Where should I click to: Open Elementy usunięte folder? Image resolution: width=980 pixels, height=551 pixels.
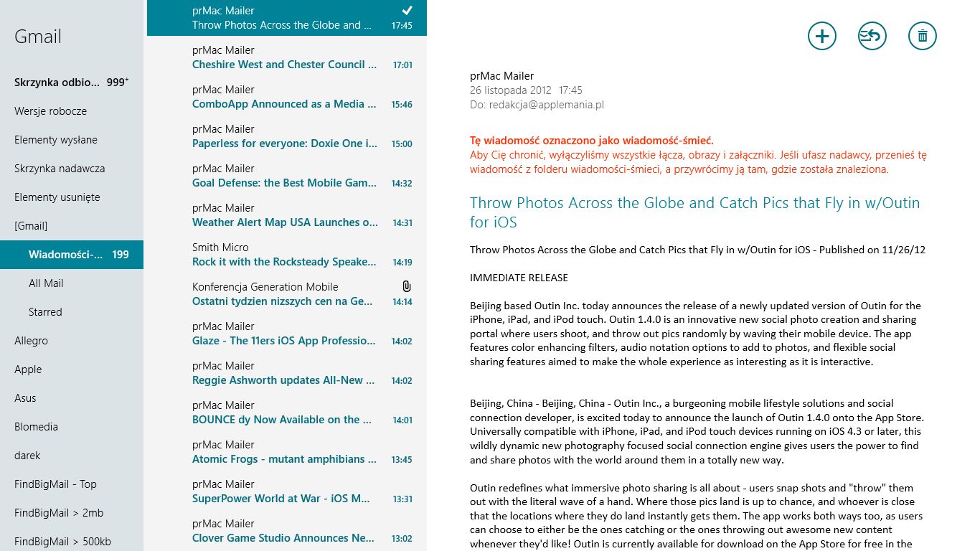pos(72,197)
